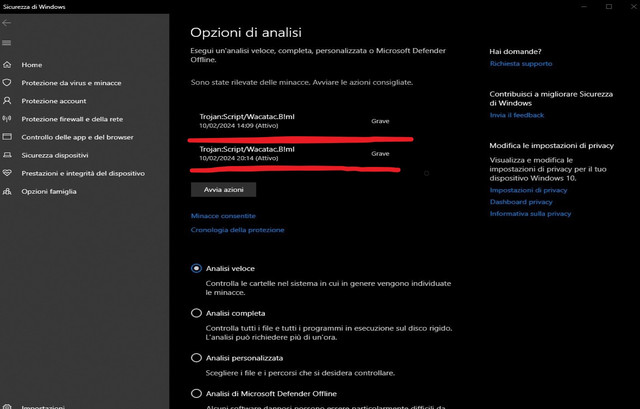Open the hamburger navigation menu icon
Screen dimensions: 640x409
click(x=7, y=43)
